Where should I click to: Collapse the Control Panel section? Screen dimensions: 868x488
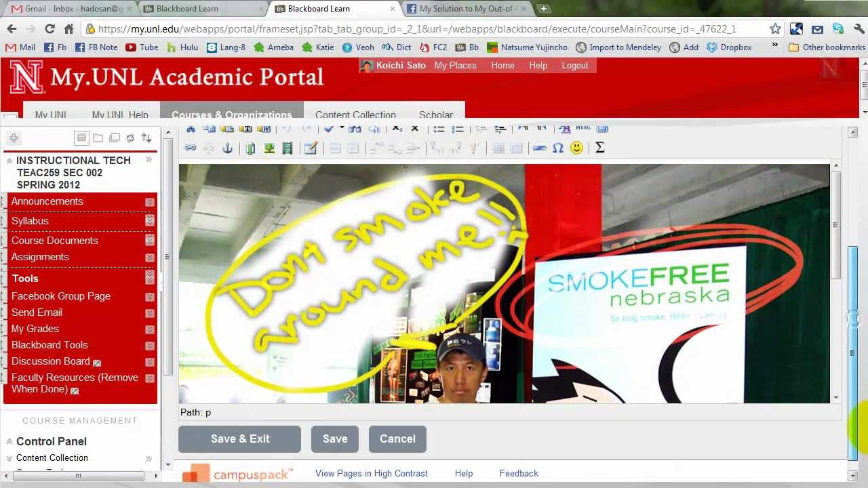tap(9, 441)
